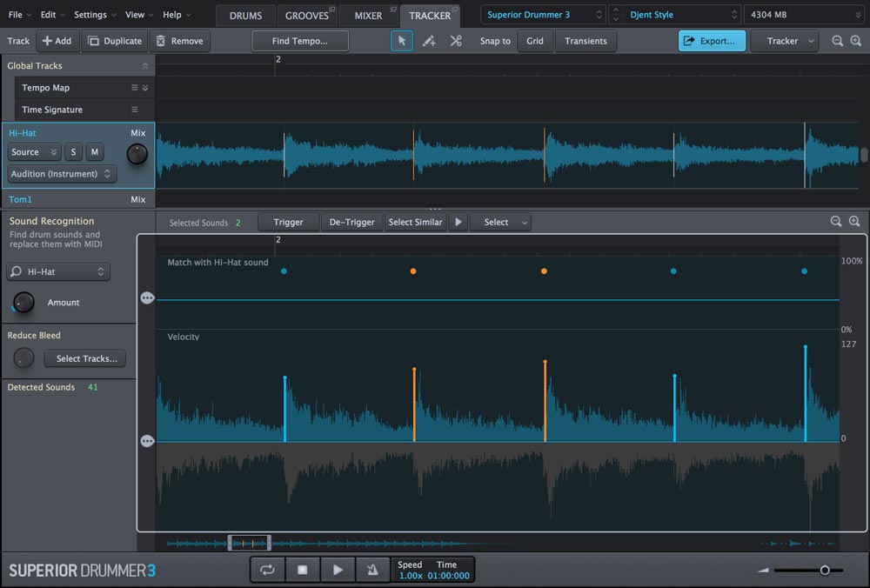The image size is (870, 588).
Task: Switch to the Mixer tab
Action: pos(368,16)
